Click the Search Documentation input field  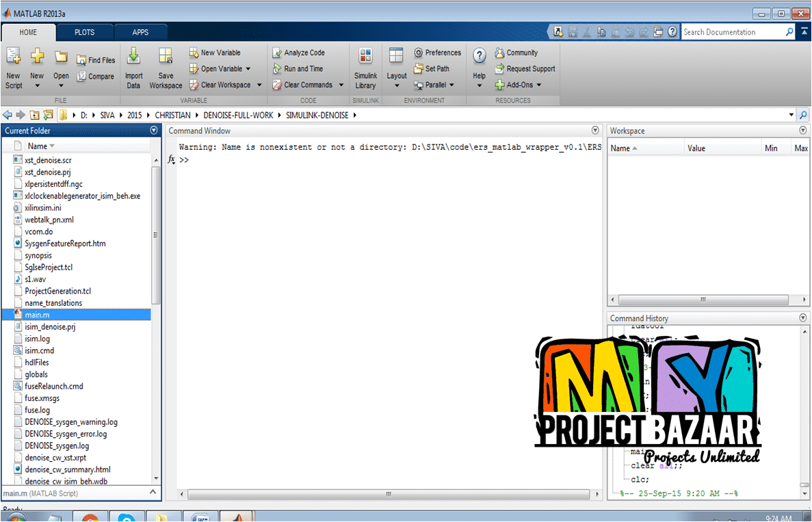tap(732, 32)
